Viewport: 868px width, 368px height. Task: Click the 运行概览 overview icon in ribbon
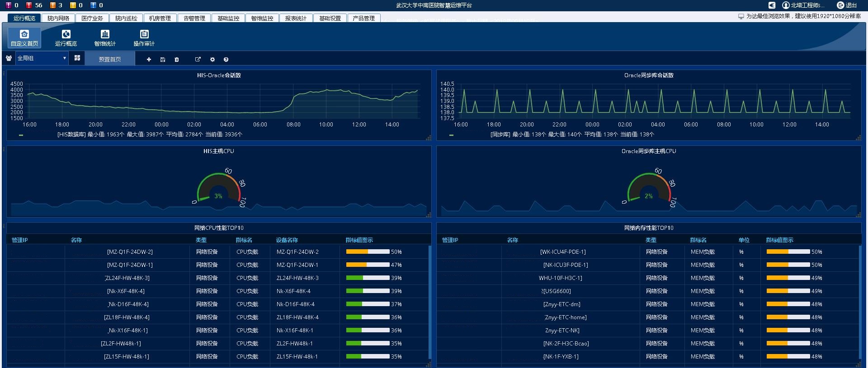[66, 37]
